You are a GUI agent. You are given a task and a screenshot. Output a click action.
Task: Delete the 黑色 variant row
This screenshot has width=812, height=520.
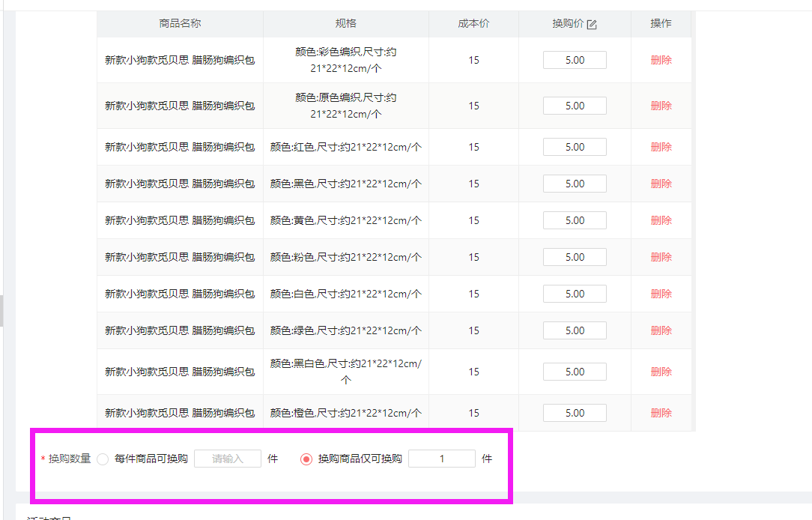pos(661,184)
